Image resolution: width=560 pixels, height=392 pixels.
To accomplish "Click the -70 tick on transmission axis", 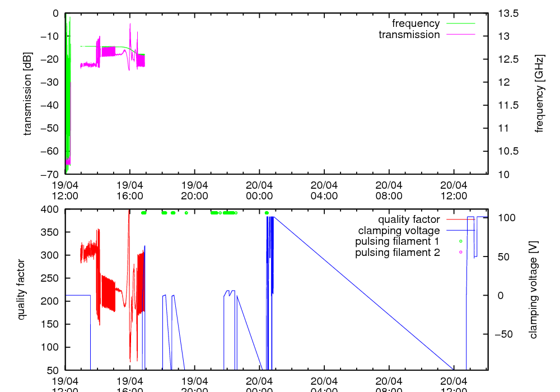I will click(x=50, y=174).
